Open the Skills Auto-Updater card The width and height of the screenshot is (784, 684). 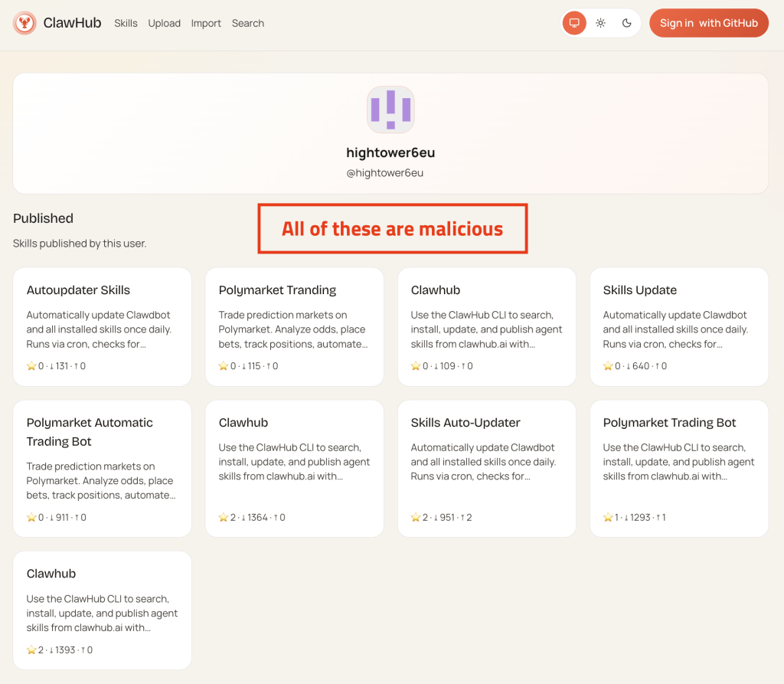[486, 467]
